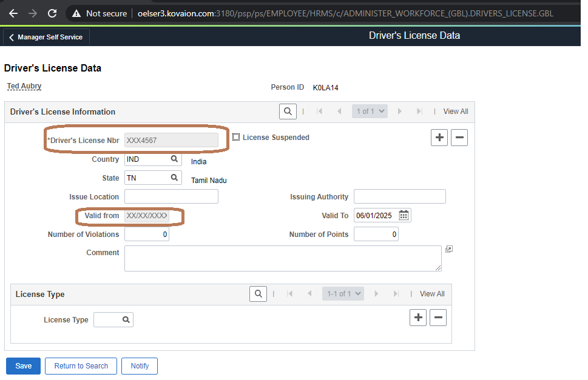The image size is (588, 380).
Task: Click the Number of Points field
Action: click(376, 234)
